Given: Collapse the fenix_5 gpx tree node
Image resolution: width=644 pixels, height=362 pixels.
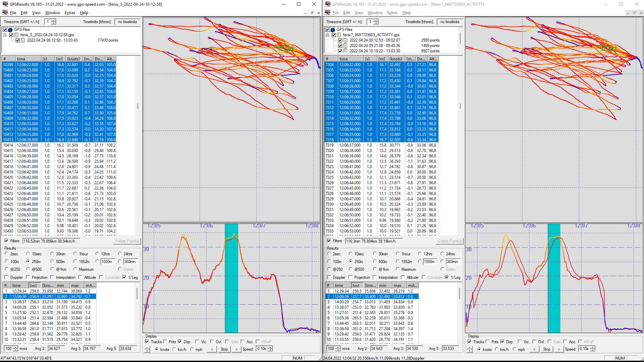Looking at the screenshot, I should tap(5, 35).
